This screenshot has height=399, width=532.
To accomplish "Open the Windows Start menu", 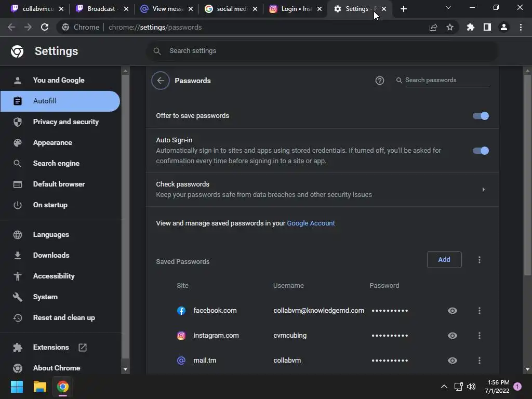I will tap(17, 387).
